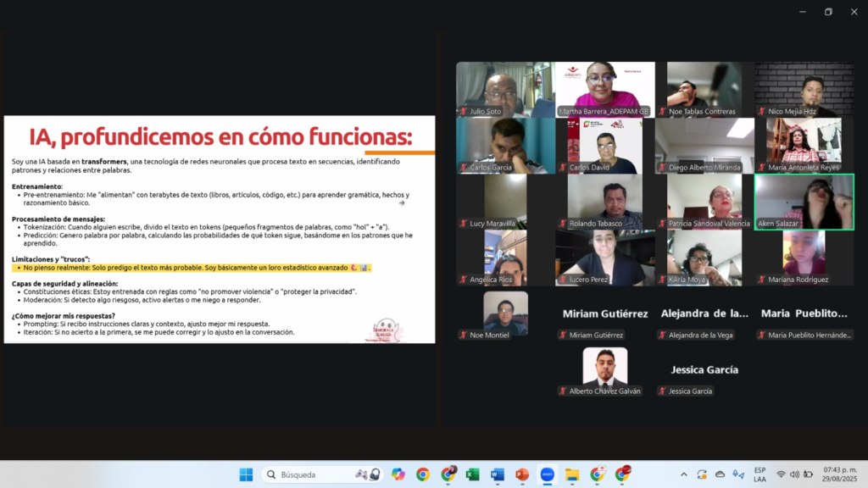This screenshot has width=868, height=488.
Task: Open Wi-Fi network settings icon
Action: point(781,474)
